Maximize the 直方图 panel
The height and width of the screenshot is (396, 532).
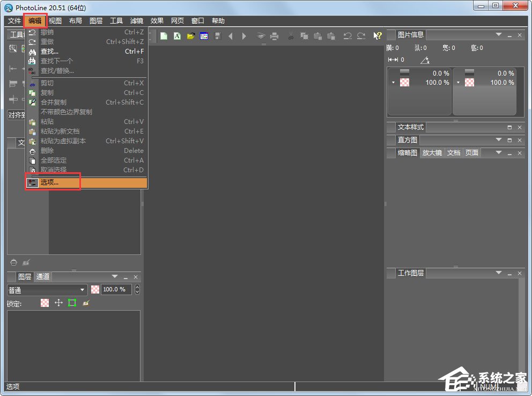pos(509,140)
